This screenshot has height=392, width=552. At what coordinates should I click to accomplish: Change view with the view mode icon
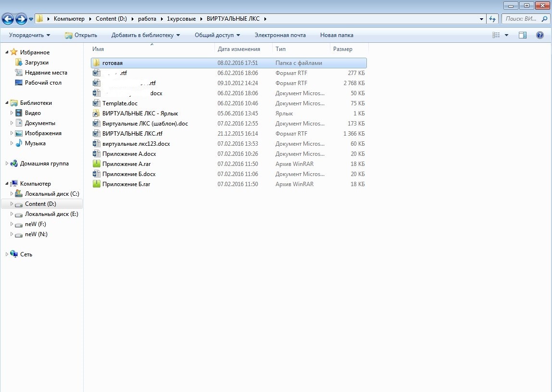click(x=496, y=35)
